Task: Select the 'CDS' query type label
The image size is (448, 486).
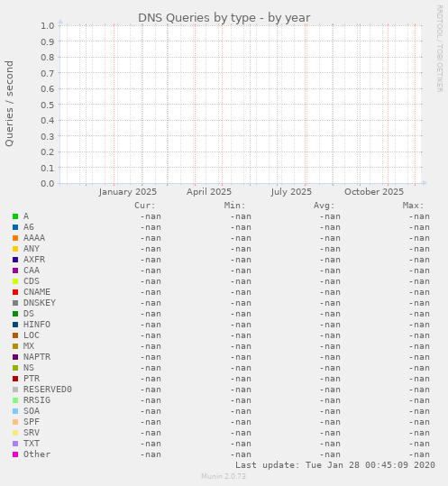Action: point(32,281)
